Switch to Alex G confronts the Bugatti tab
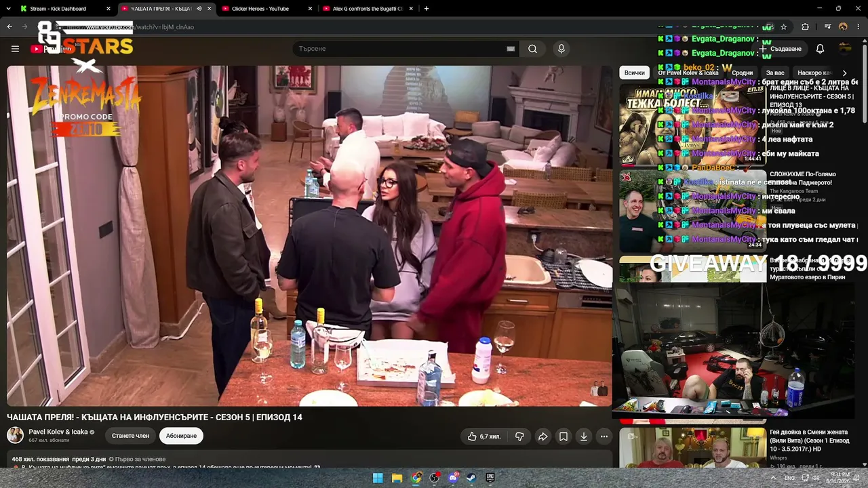 pyautogui.click(x=366, y=9)
